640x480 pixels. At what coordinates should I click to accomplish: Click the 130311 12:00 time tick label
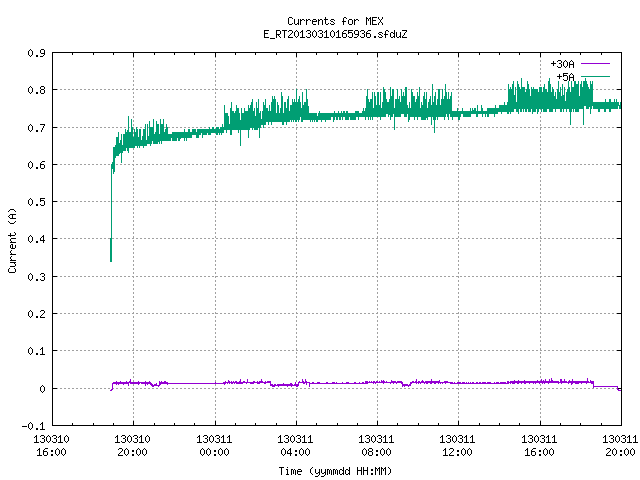click(458, 446)
